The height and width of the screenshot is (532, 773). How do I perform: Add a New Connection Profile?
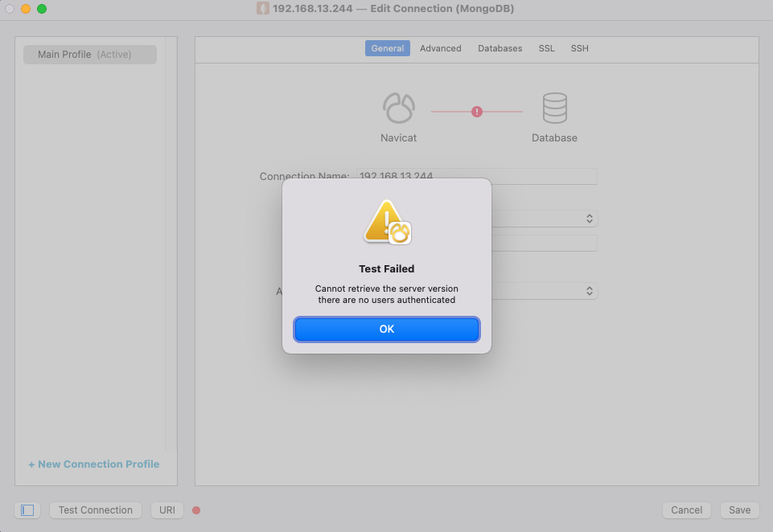click(93, 464)
